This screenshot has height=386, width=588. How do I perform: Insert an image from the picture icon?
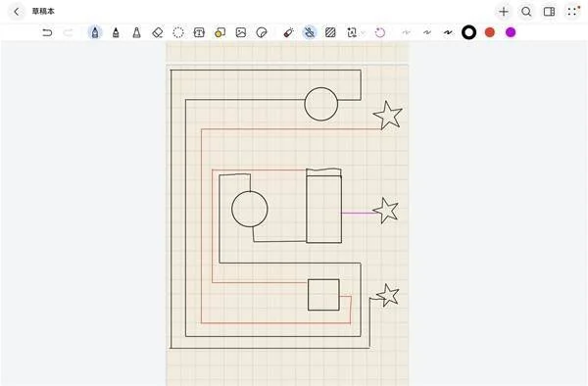241,32
